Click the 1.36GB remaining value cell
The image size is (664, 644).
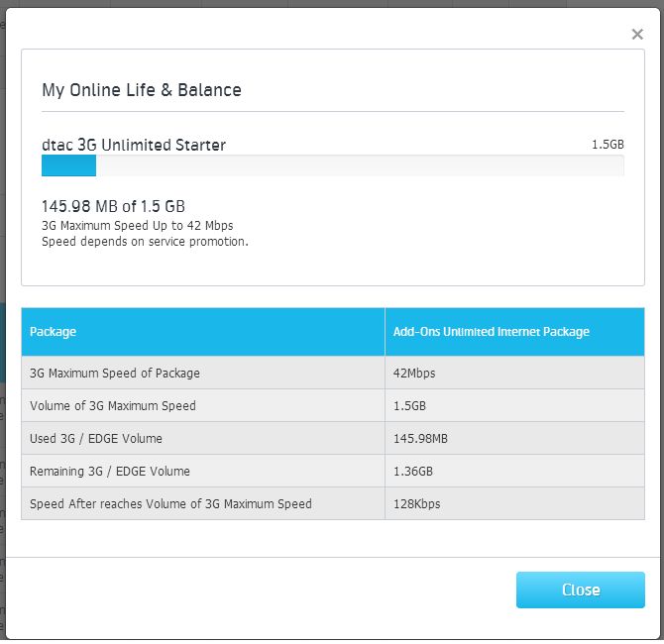(x=415, y=471)
